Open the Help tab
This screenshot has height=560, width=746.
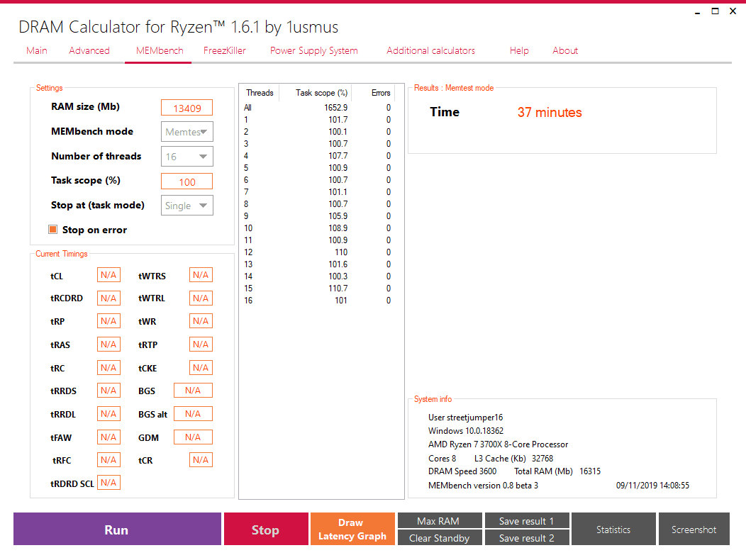coord(519,50)
